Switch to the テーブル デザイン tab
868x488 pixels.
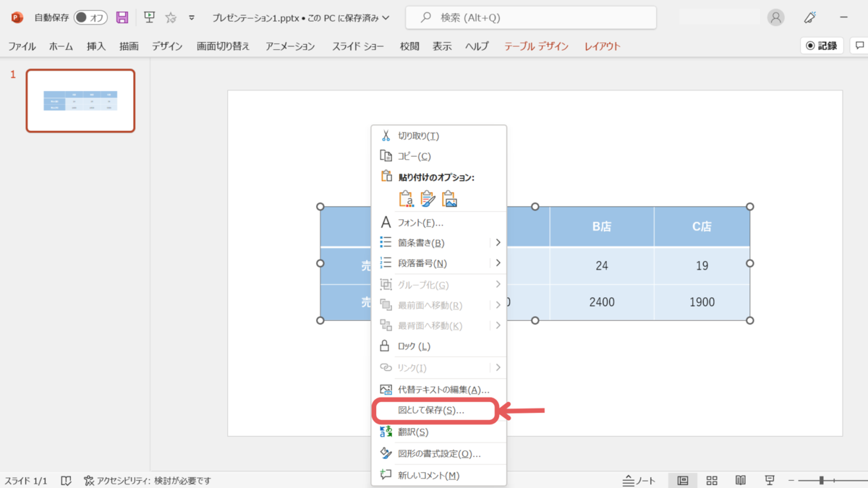[536, 46]
